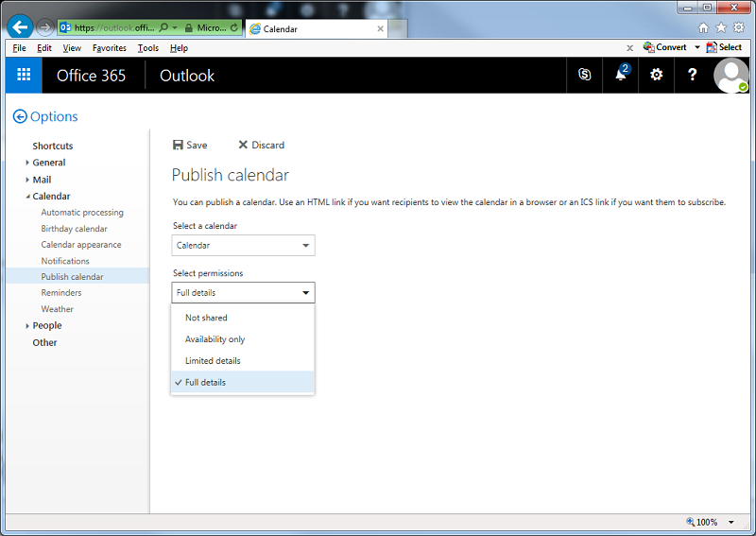
Task: Open the Favorites menu
Action: 109,48
